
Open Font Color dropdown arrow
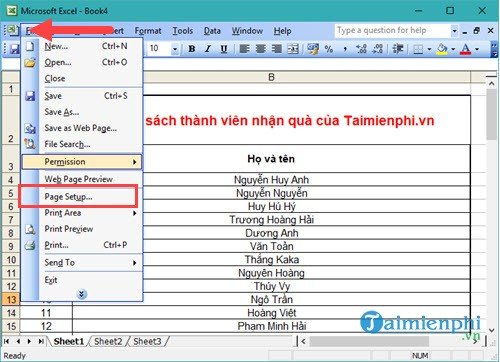pos(477,49)
